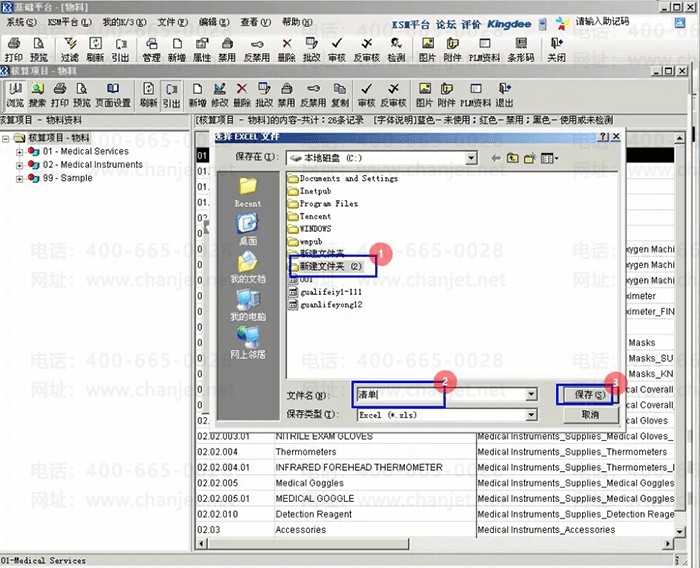Click the 保存(S) save button
The width and height of the screenshot is (700, 568).
[x=589, y=395]
